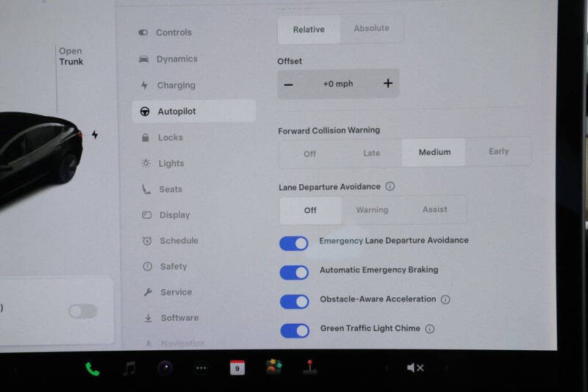The width and height of the screenshot is (588, 392).
Task: Disable Obstacle-Aware Acceleration switch
Action: pos(295,302)
